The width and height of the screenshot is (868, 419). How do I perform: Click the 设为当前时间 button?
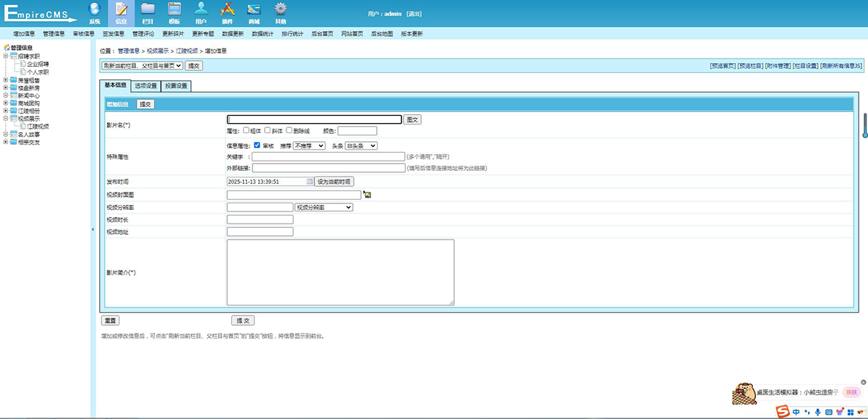pyautogui.click(x=333, y=182)
